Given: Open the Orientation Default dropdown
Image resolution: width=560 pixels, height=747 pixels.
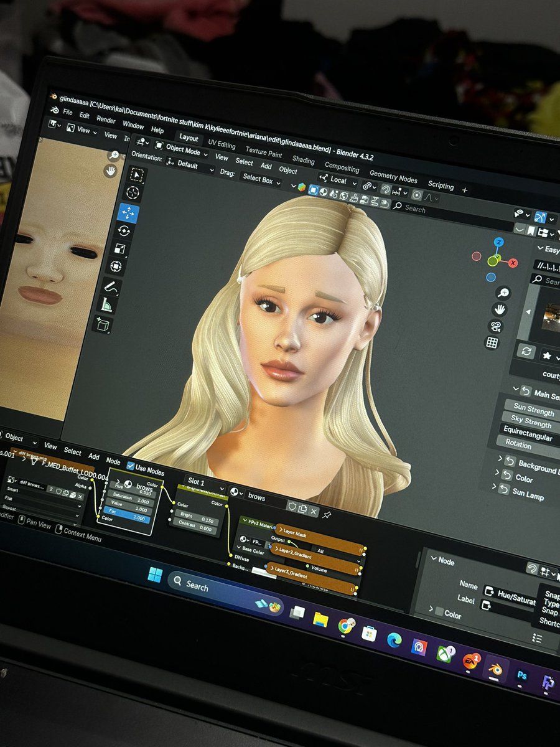Looking at the screenshot, I should point(190,165).
